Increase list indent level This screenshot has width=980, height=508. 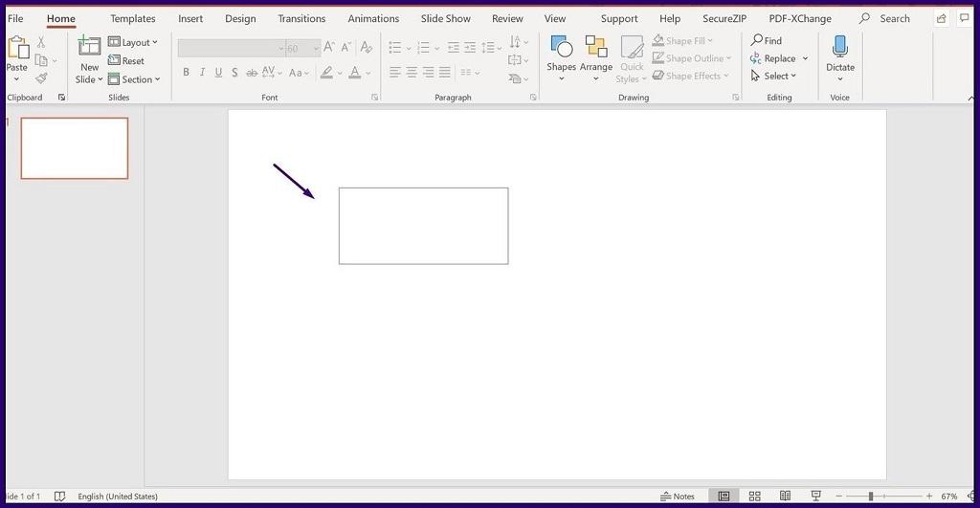click(x=470, y=48)
